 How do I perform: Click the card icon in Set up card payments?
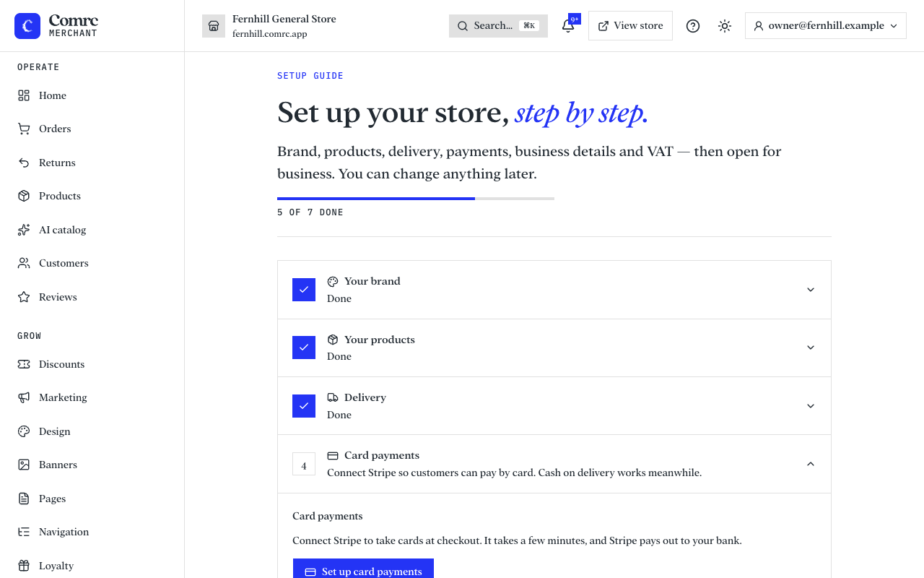point(310,571)
